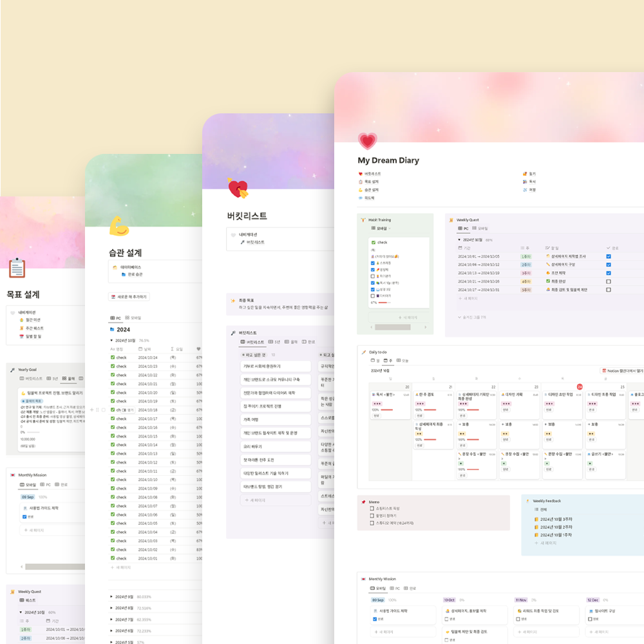Check the 완료 box under the 11 Nov card

(x=518, y=619)
